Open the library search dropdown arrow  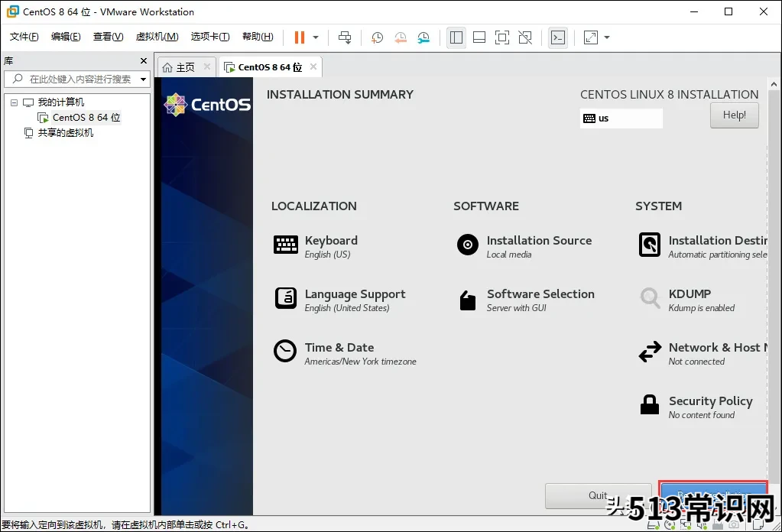[x=144, y=79]
